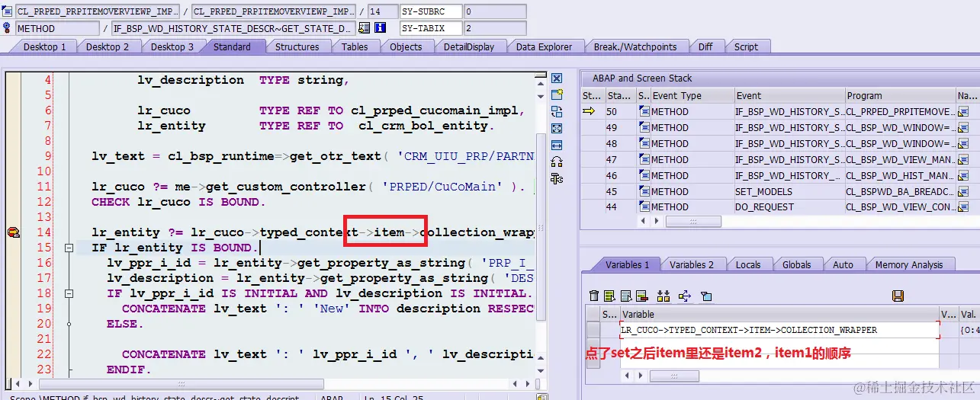Collapse the IF block at line 15
Viewport: 980px width, 400px height.
coord(69,248)
